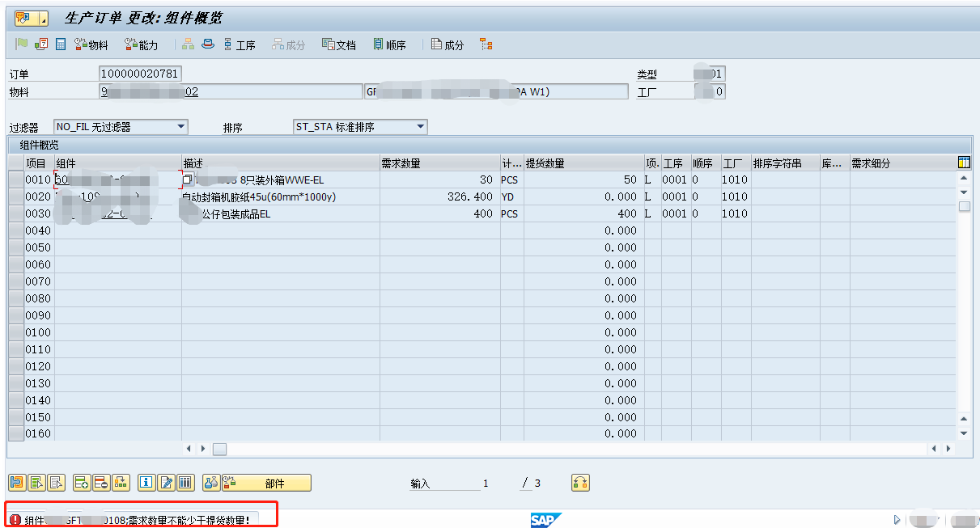The width and height of the screenshot is (980, 528).
Task: Select row 0040 using its row selector
Action: click(x=15, y=230)
